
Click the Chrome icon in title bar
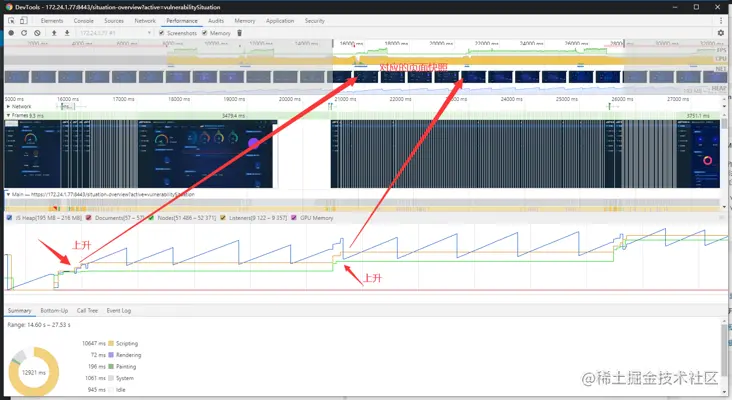click(x=9, y=7)
